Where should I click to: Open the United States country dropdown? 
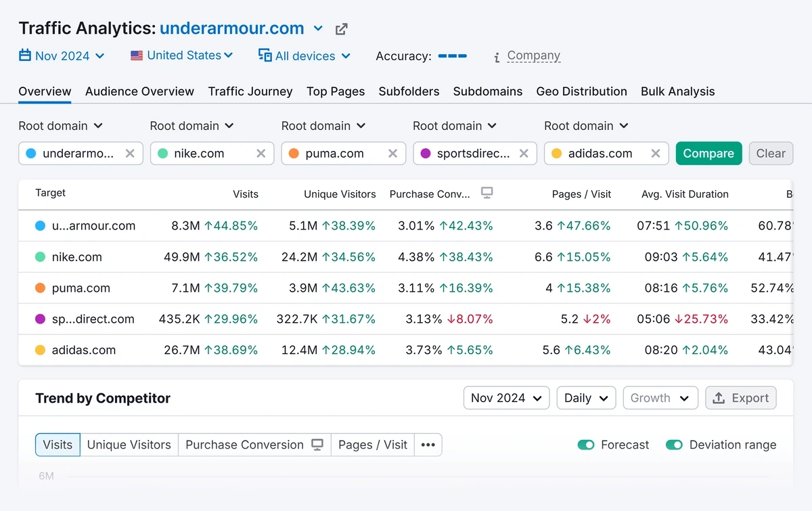(x=182, y=55)
